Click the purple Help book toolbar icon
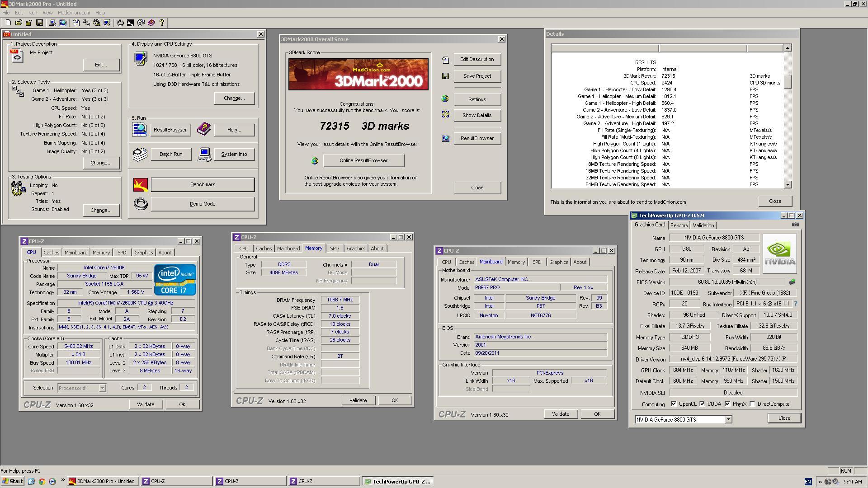The width and height of the screenshot is (868, 488). tap(151, 23)
